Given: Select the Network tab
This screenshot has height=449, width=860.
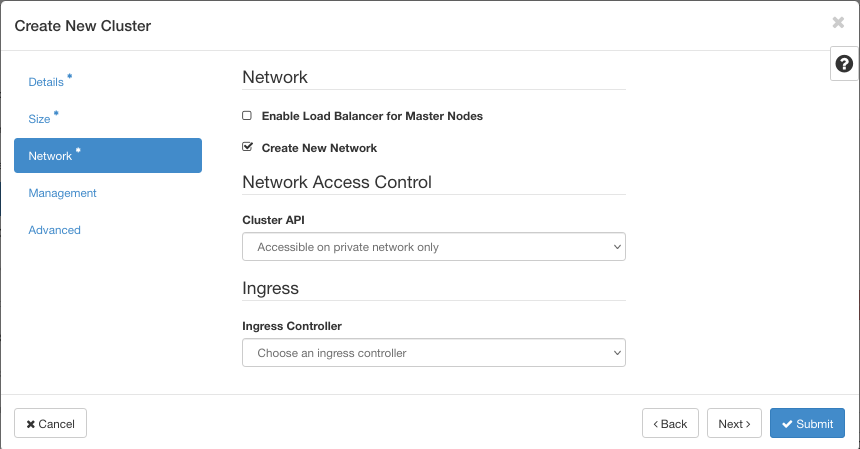Looking at the screenshot, I should (51, 156).
